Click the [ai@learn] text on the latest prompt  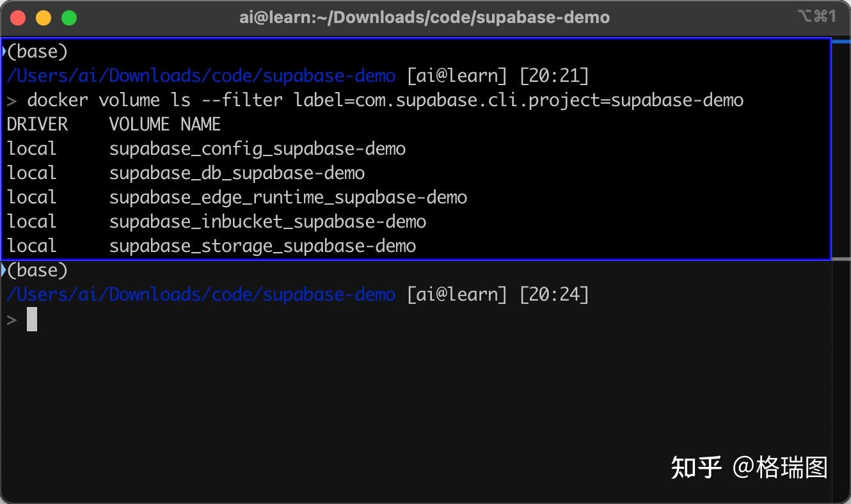457,294
